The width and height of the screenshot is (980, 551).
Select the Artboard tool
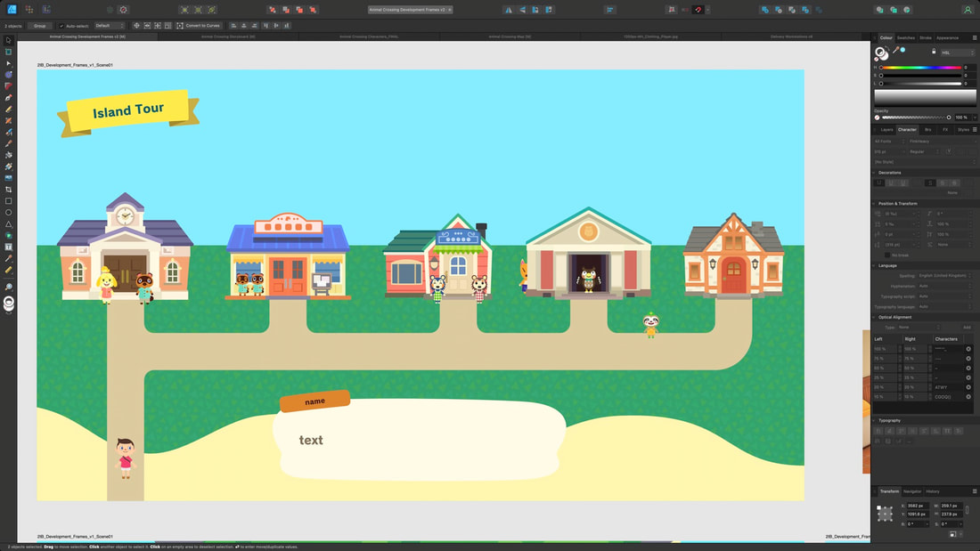[x=8, y=52]
